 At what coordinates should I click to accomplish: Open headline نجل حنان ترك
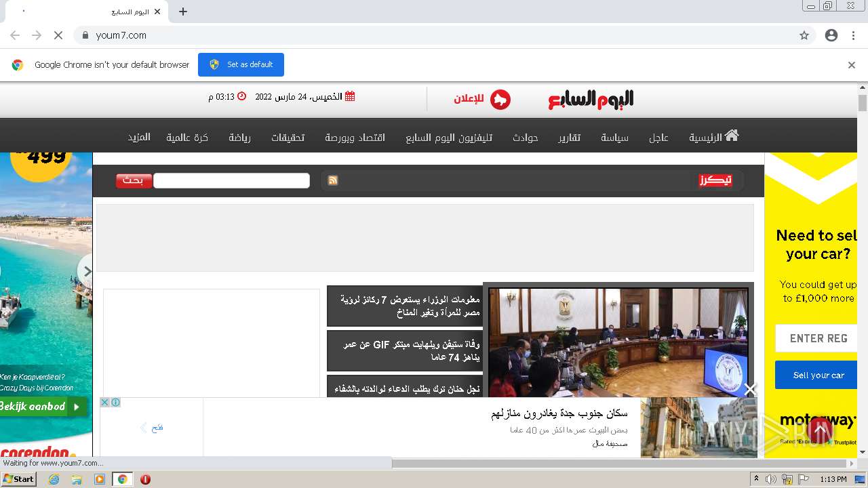pyautogui.click(x=404, y=387)
